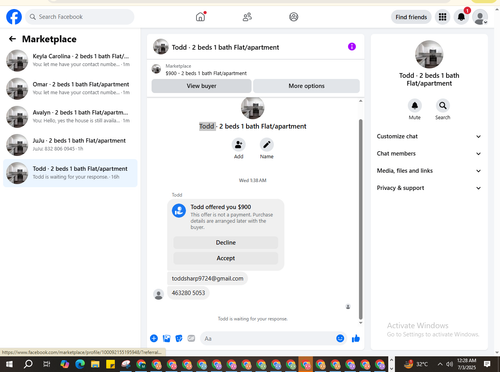Send a thumbs-up like
Image resolution: width=500 pixels, height=372 pixels.
point(356,338)
